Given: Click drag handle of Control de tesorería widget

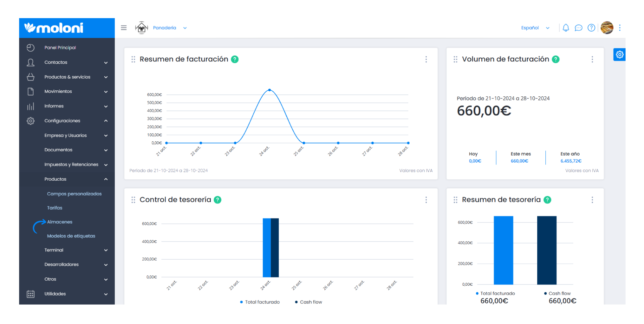Looking at the screenshot, I should (133, 200).
